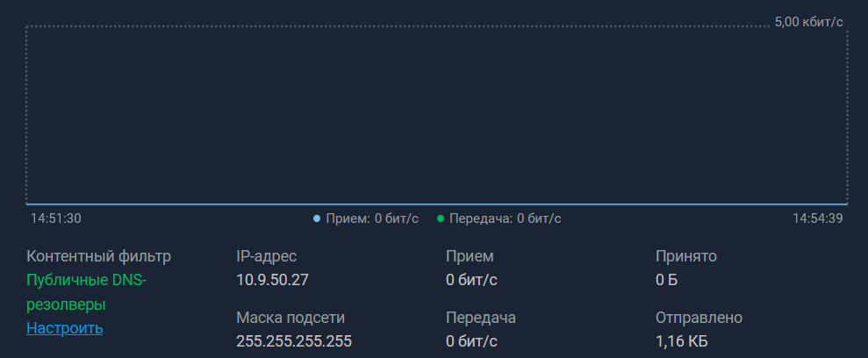Click the Отправлено heading
868x358 pixels.
click(699, 317)
